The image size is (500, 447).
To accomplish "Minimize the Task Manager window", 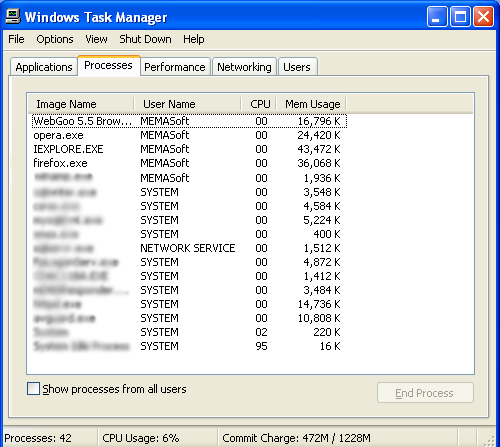I will click(437, 16).
